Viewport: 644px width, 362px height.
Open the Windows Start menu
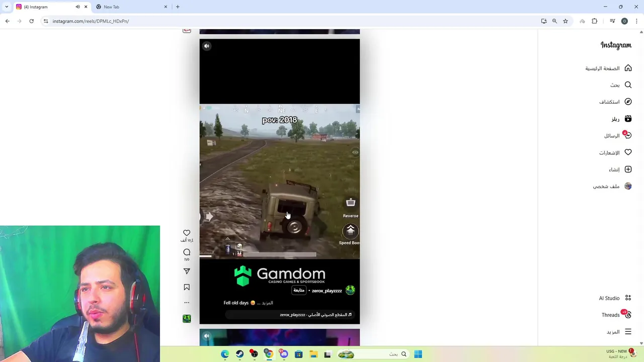pyautogui.click(x=418, y=354)
